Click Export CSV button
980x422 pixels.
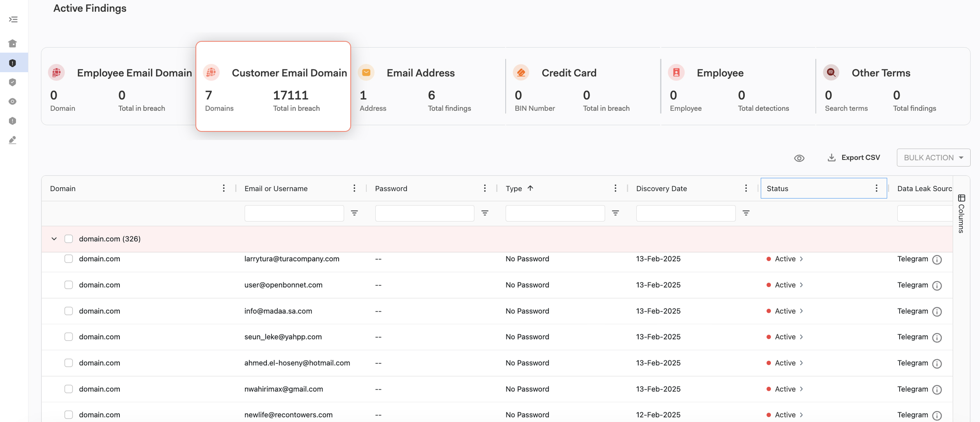pos(854,158)
